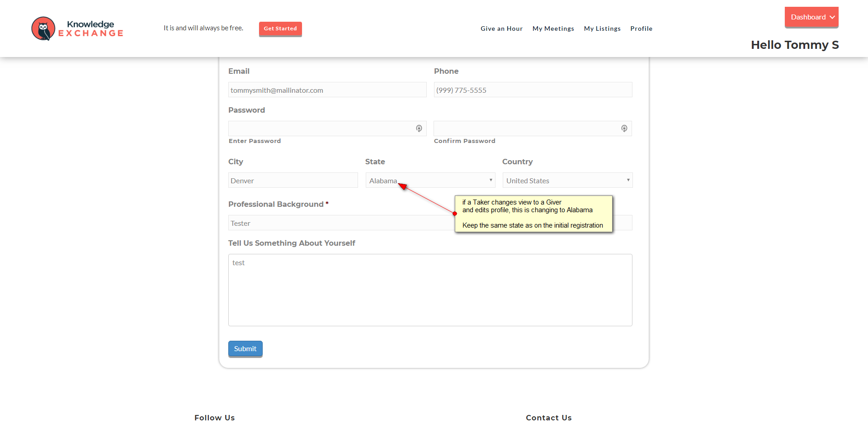Click the Knowledge Exchange owl logo
868x424 pixels.
coord(43,29)
